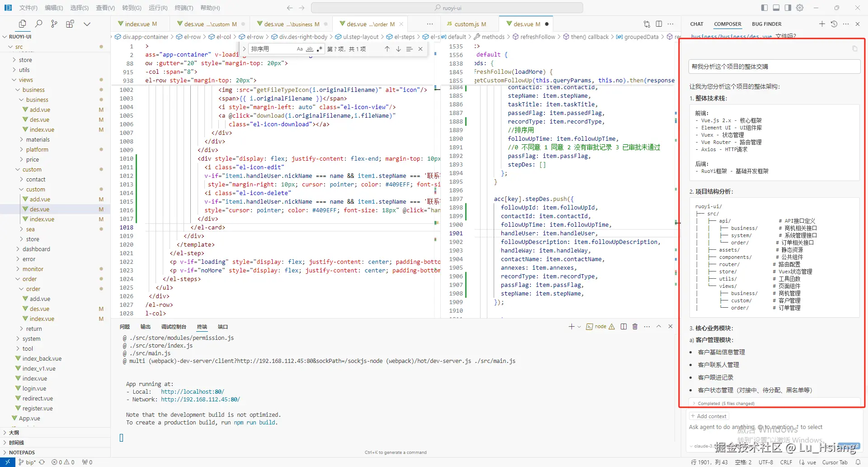Click the title bar search box ruoyi-ui
868x467 pixels.
447,8
